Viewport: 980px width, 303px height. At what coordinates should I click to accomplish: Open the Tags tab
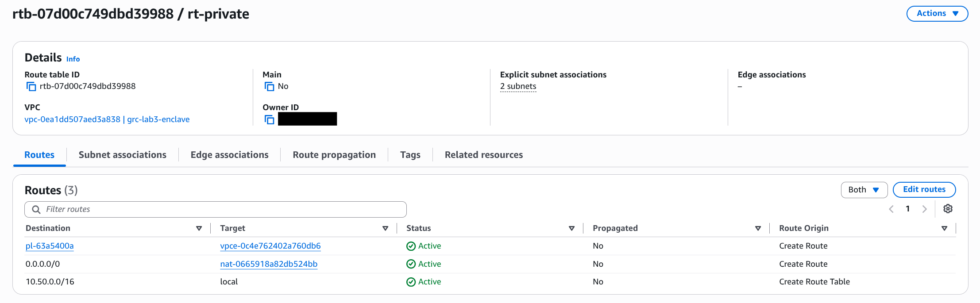[410, 155]
